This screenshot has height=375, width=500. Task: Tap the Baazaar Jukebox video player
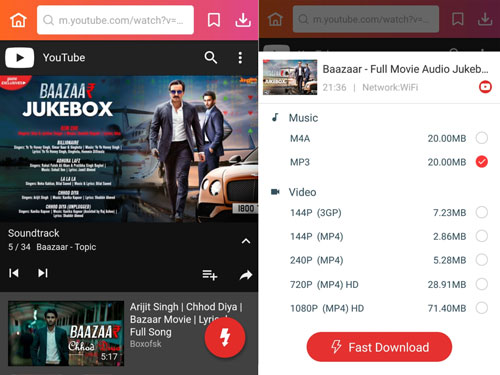coord(129,149)
